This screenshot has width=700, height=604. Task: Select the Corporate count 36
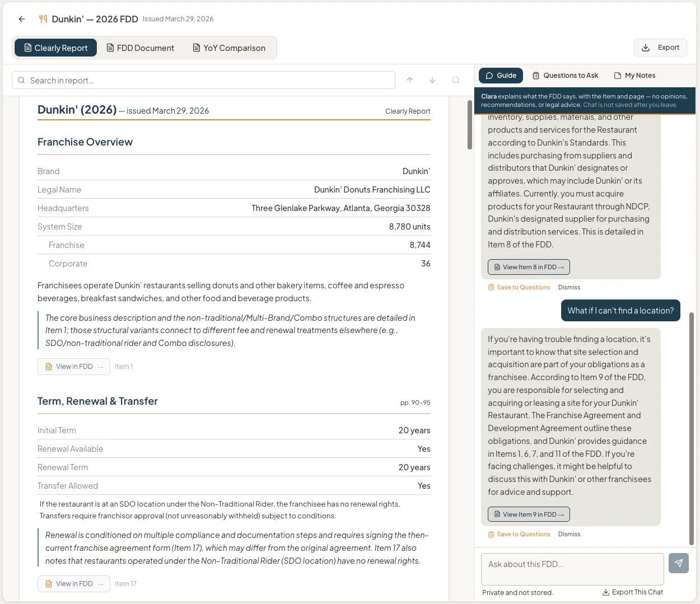pyautogui.click(x=426, y=264)
